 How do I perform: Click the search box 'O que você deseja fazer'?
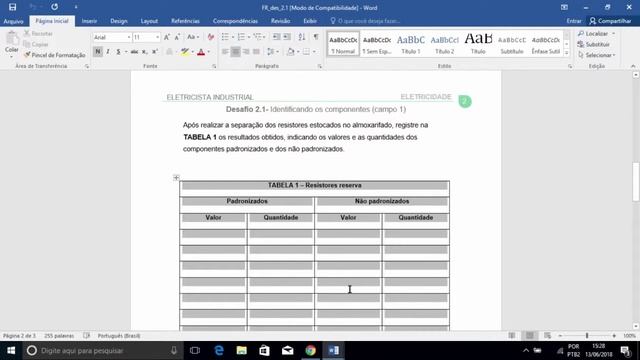pos(365,21)
